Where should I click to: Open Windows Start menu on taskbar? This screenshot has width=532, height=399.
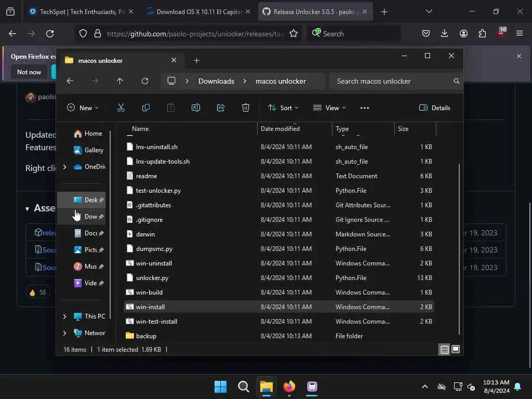click(220, 387)
